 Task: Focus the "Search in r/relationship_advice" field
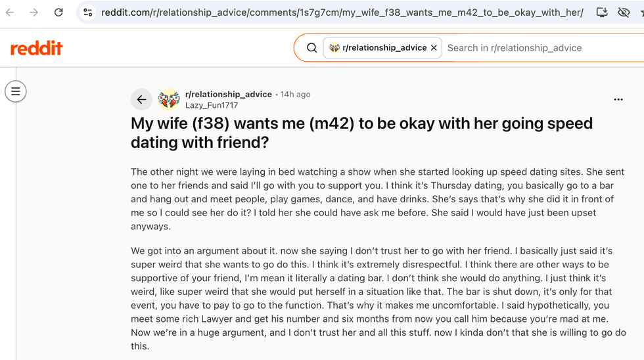click(542, 48)
